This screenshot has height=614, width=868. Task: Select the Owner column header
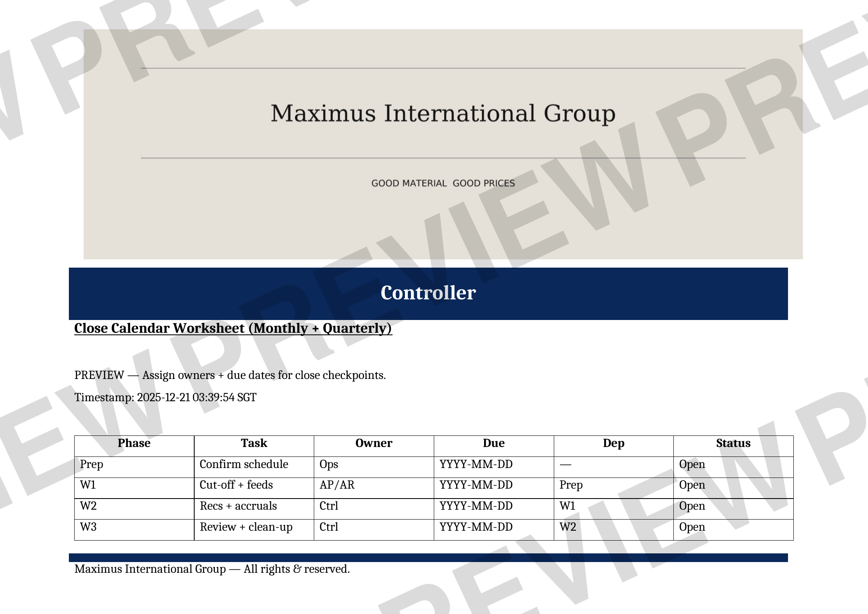coord(374,443)
